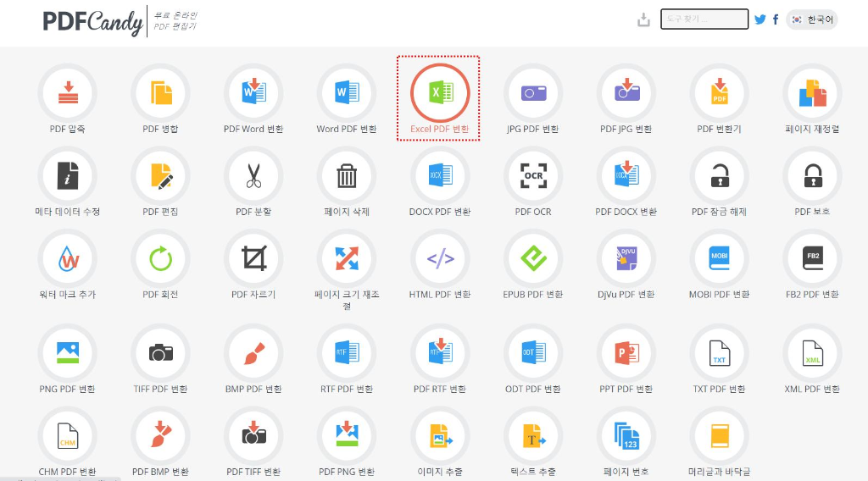This screenshot has height=481, width=868.
Task: Choose the JPG PDF 변환 icon
Action: [533, 92]
